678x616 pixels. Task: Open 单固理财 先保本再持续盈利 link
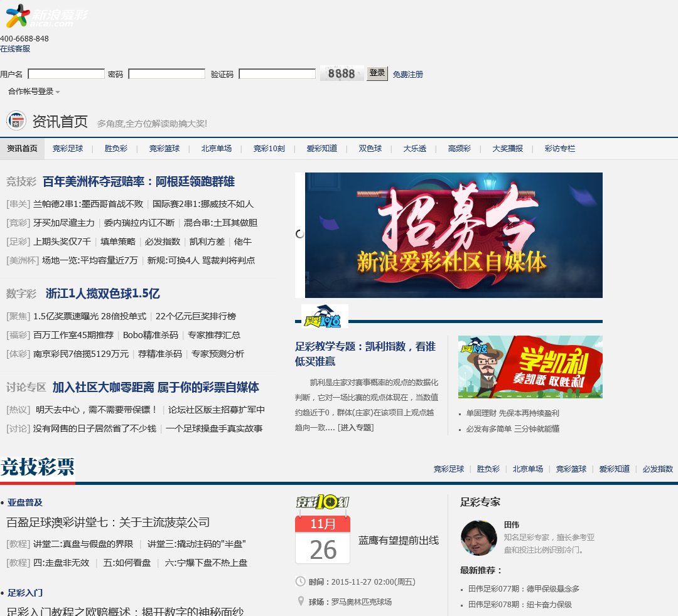512,413
